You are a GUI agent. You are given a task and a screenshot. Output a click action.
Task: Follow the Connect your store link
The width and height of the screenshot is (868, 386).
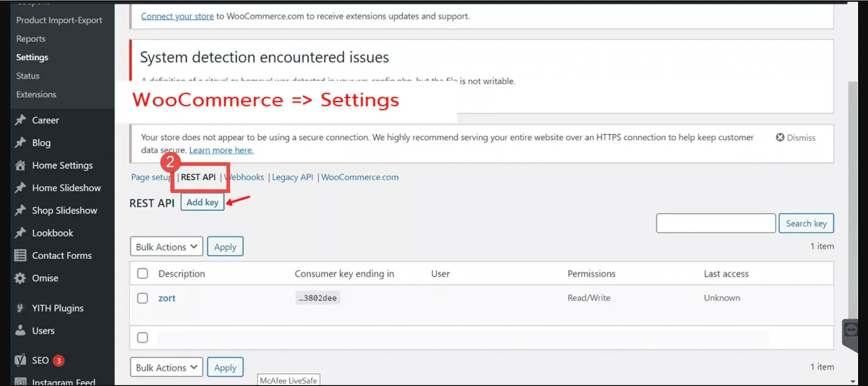pyautogui.click(x=177, y=16)
